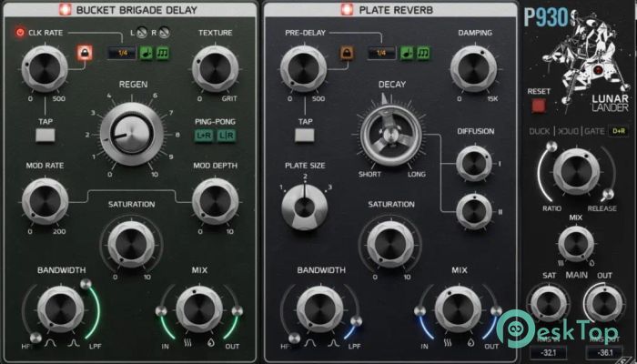Image resolution: width=637 pixels, height=364 pixels.
Task: Toggle the CLK RATE sync LED
Action: point(19,33)
